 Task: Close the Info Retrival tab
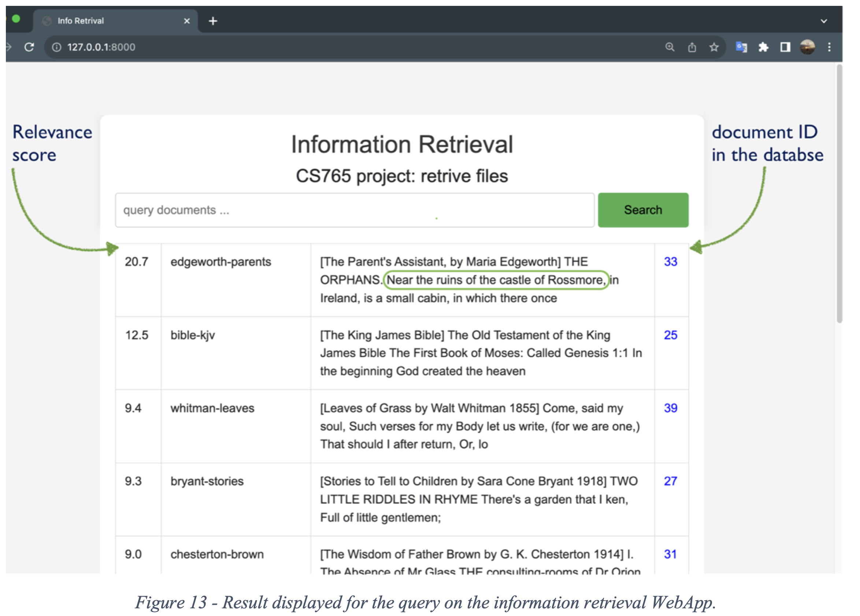tap(186, 21)
